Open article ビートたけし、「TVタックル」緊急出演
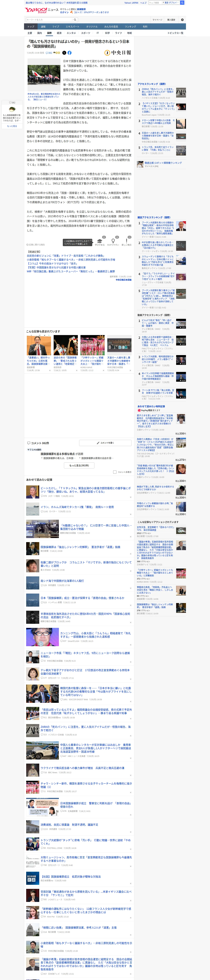Image resolution: width=210 pixels, height=980 pixels. click(x=85, y=490)
